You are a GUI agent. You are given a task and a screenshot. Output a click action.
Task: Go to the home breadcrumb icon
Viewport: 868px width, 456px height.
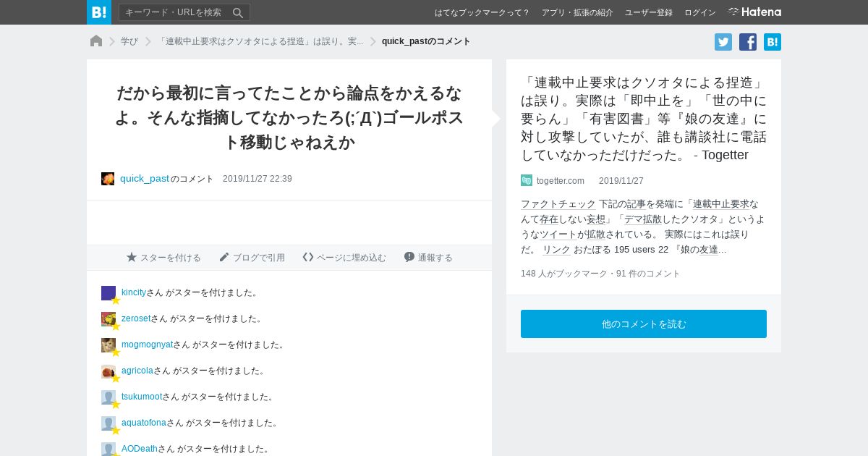point(96,41)
